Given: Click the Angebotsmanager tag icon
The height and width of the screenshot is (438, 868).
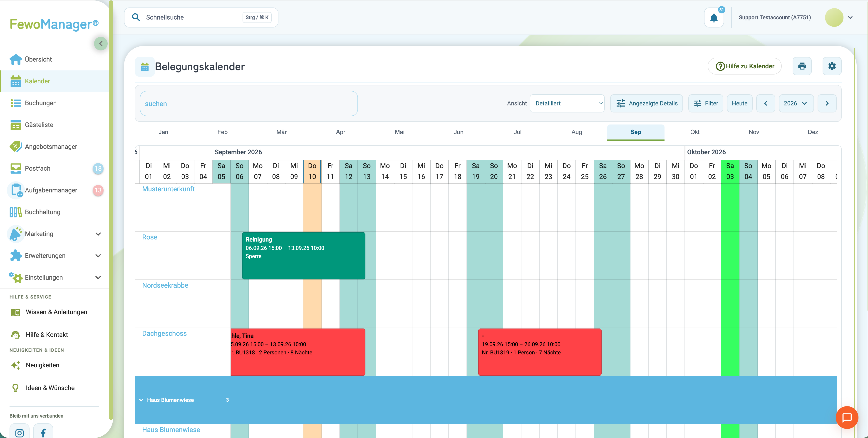Looking at the screenshot, I should (x=15, y=147).
